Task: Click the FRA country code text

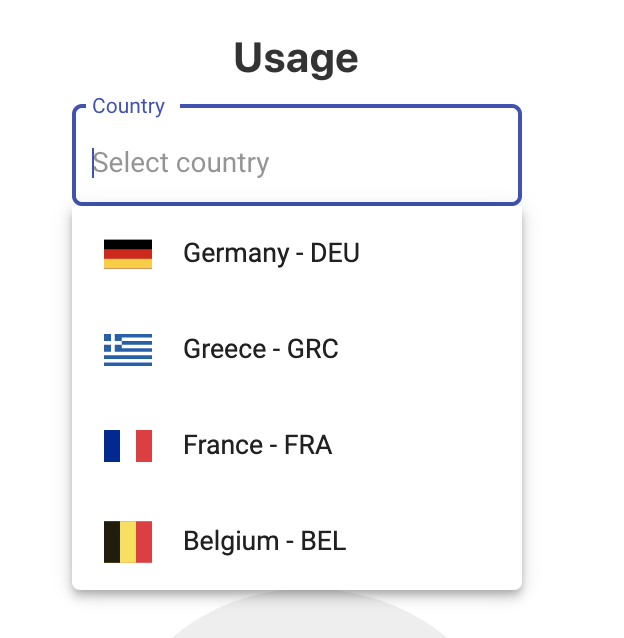Action: (308, 445)
